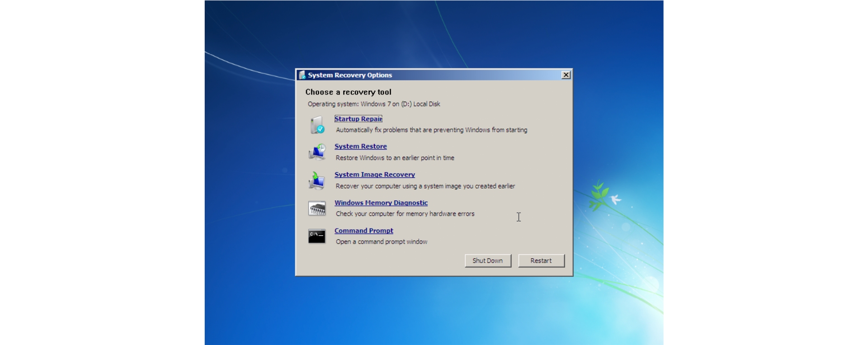This screenshot has width=868, height=345.
Task: Click the System Image Recovery icon
Action: [317, 180]
